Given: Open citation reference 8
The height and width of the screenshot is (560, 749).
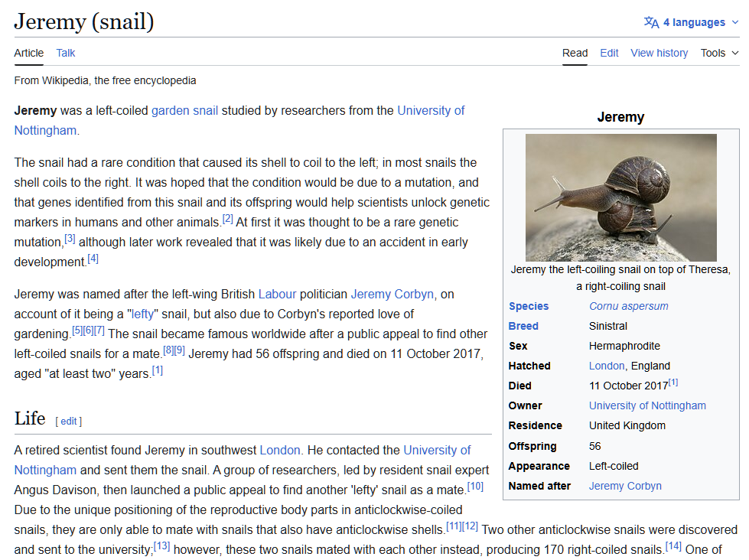Looking at the screenshot, I should click(x=168, y=350).
